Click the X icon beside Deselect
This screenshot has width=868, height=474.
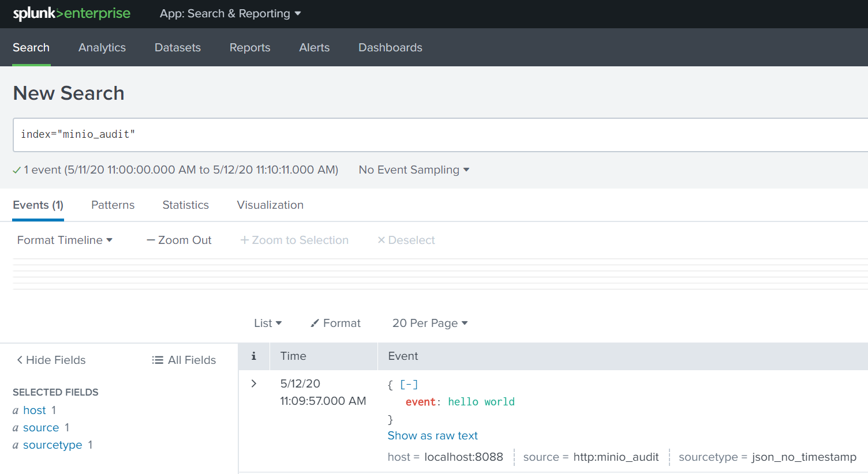(x=381, y=240)
